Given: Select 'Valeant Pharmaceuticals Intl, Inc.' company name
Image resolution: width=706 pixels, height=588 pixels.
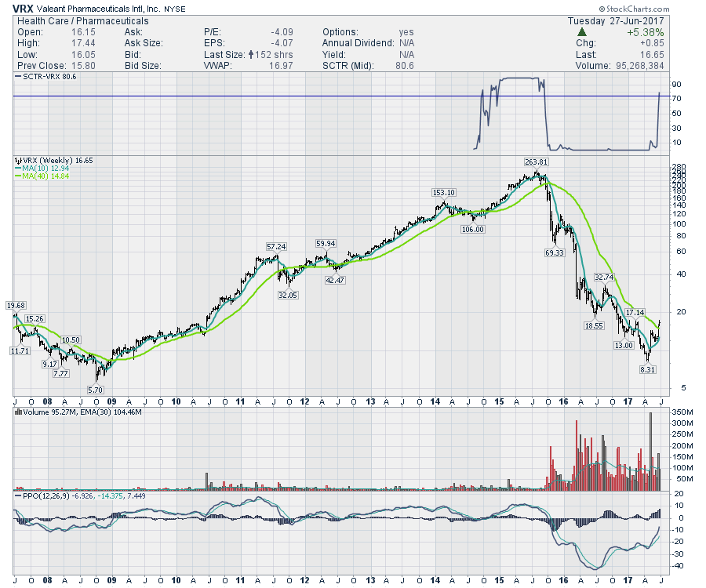Looking at the screenshot, I should [x=98, y=9].
